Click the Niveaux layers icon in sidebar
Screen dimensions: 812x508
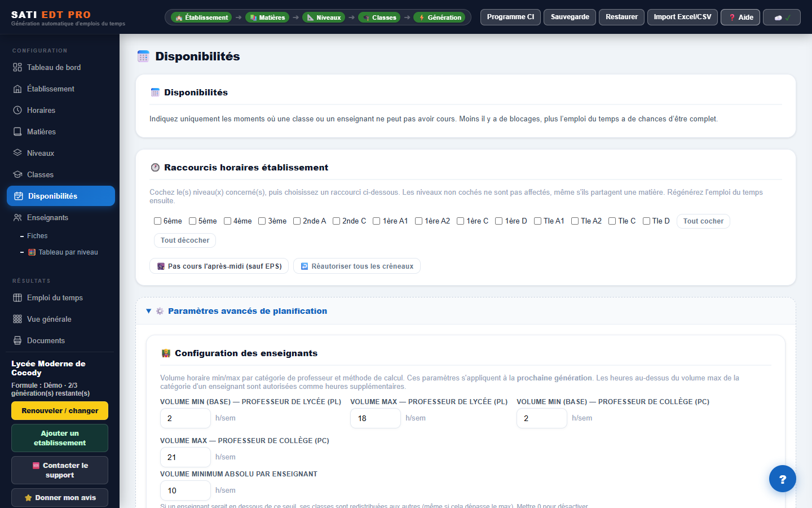pos(17,153)
